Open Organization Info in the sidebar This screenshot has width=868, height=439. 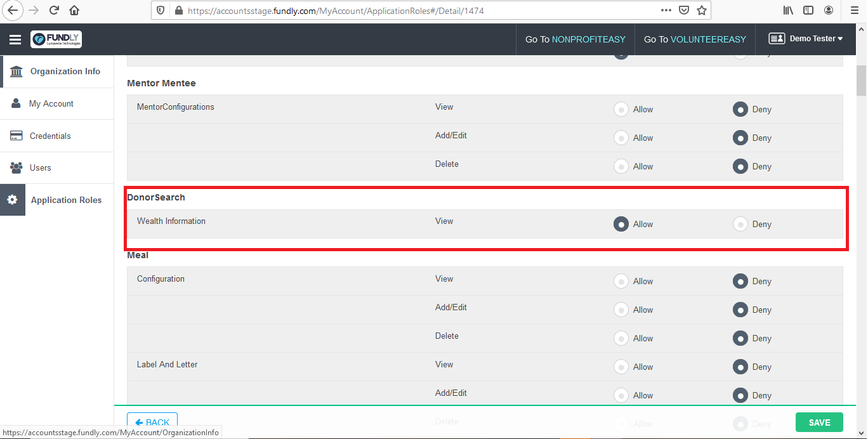click(x=65, y=71)
